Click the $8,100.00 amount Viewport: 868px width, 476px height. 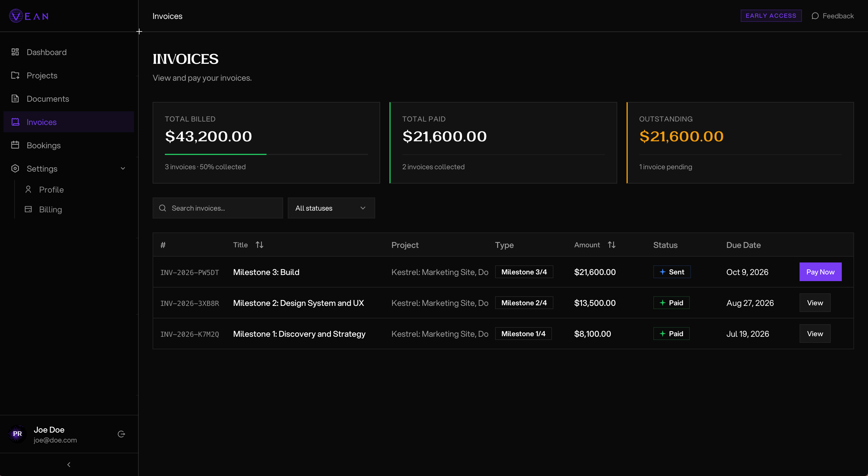click(592, 334)
